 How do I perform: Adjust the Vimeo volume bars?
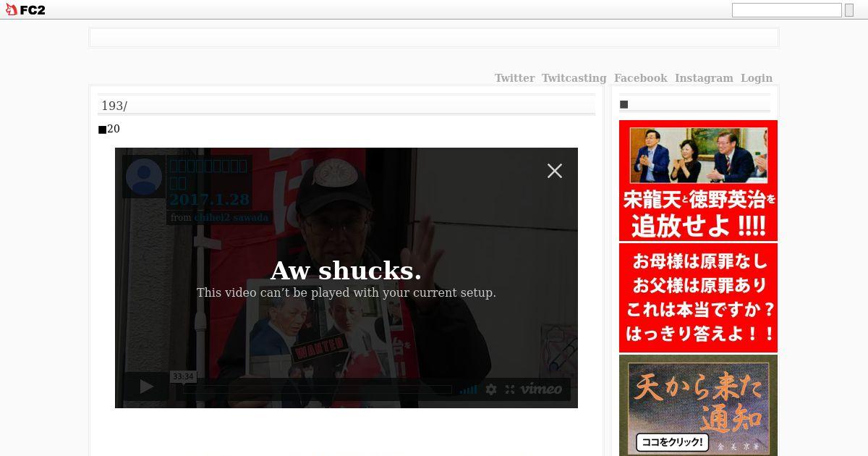click(468, 389)
